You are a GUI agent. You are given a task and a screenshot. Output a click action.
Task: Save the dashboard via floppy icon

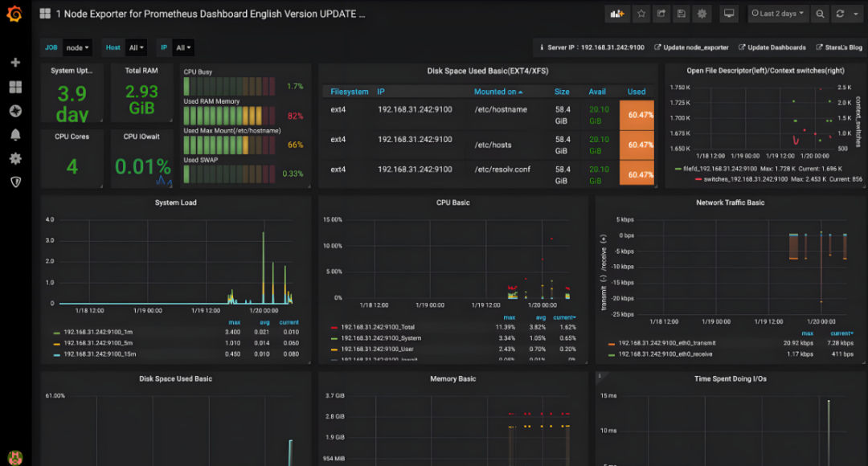click(682, 14)
